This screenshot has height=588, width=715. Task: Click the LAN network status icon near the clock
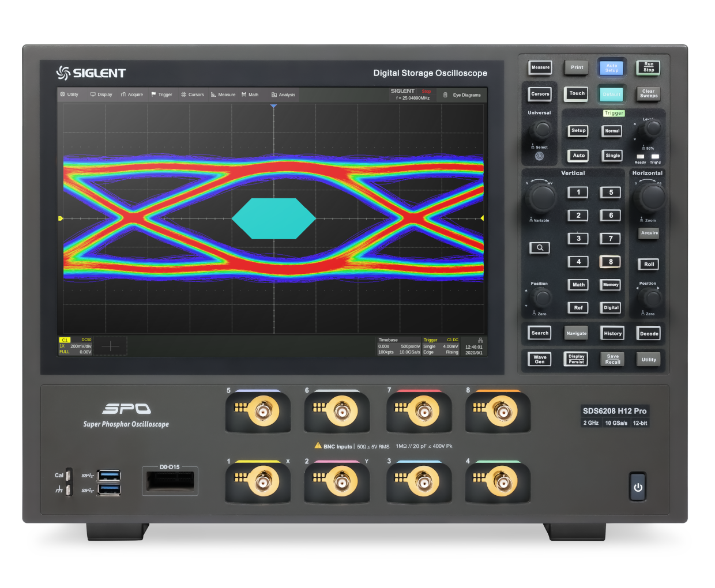pyautogui.click(x=480, y=340)
